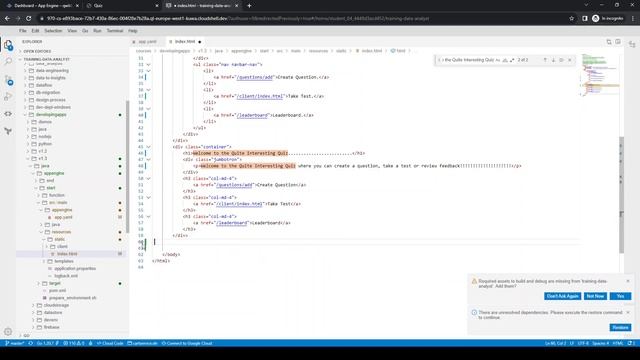This screenshot has height=360, width=640.
Task: Toggle Use Regular Expression in find widget
Action: (511, 60)
